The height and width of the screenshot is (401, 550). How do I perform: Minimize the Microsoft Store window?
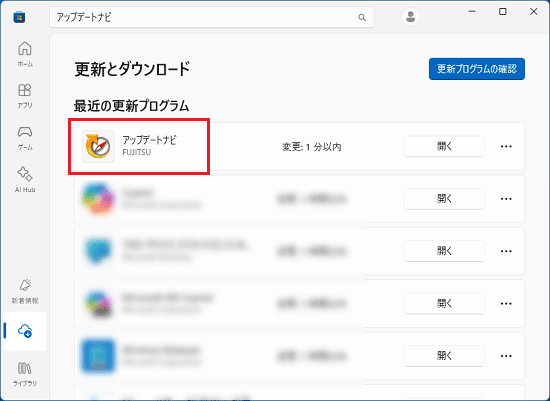(x=472, y=12)
